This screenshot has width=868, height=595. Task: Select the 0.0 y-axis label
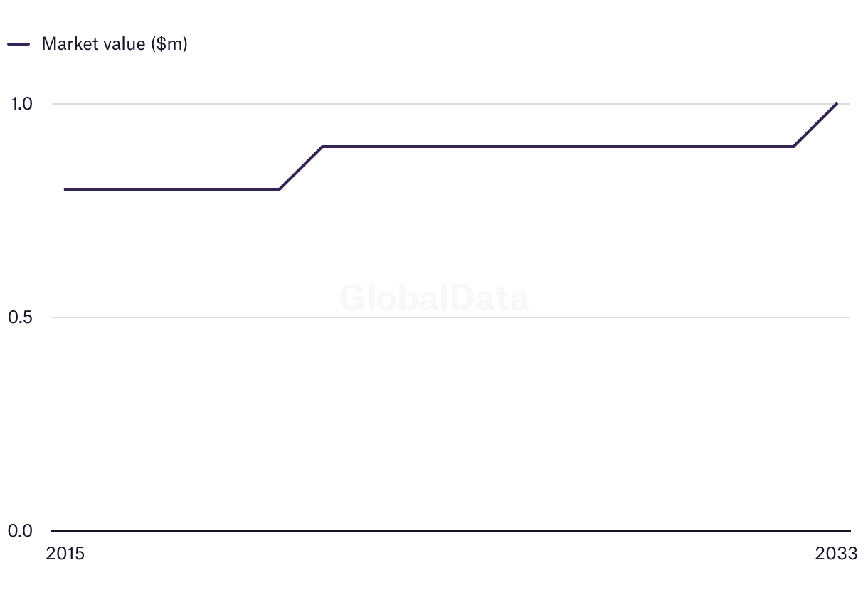(x=21, y=531)
